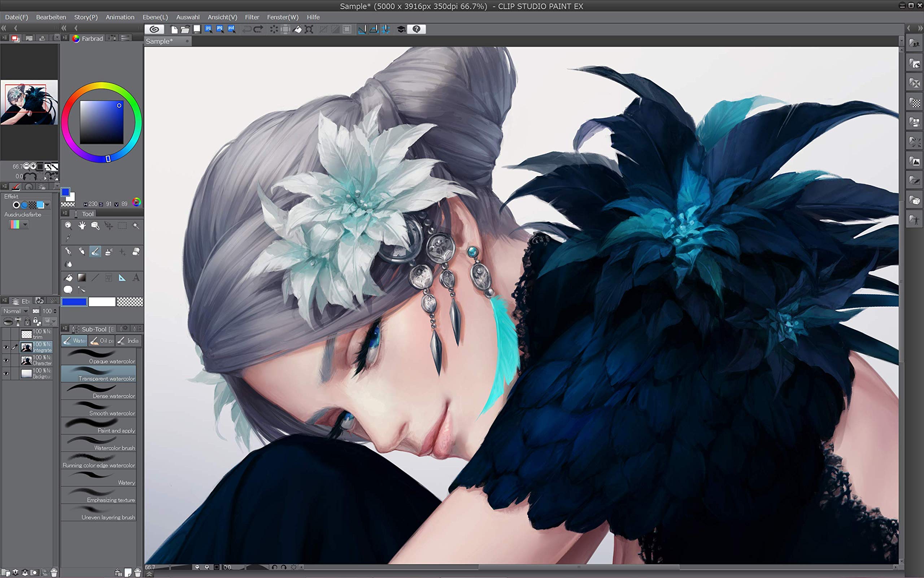Open the Normal blending mode dropdown

tap(15, 311)
